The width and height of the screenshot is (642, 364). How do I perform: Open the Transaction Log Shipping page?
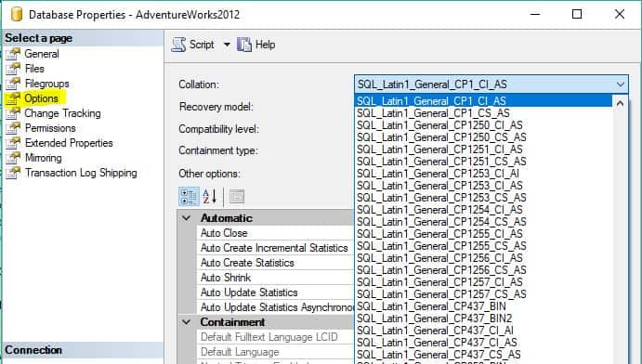[x=81, y=173]
